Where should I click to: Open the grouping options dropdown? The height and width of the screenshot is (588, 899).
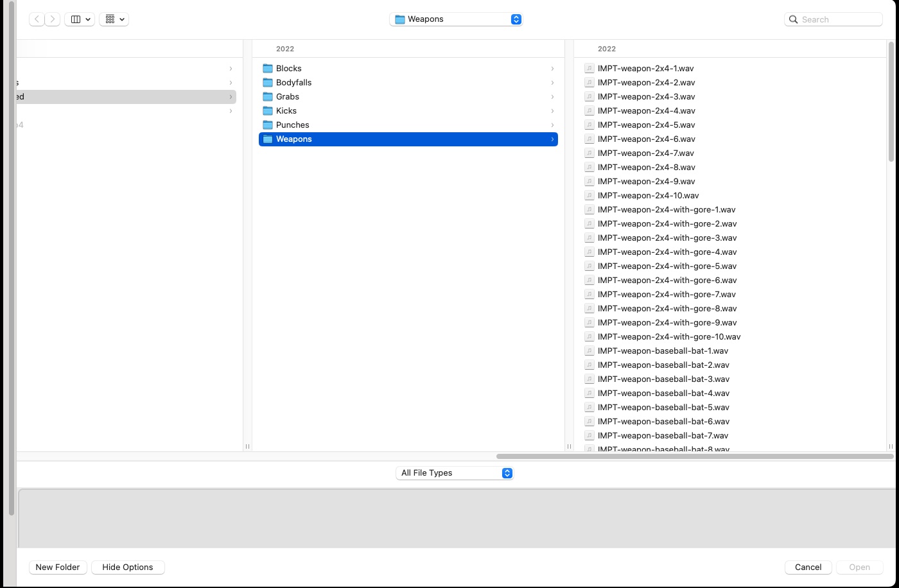(x=114, y=19)
